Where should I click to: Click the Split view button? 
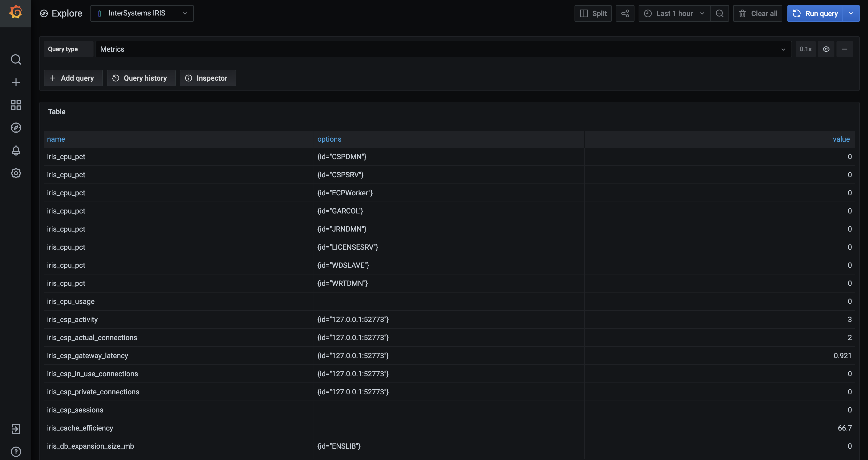click(593, 13)
